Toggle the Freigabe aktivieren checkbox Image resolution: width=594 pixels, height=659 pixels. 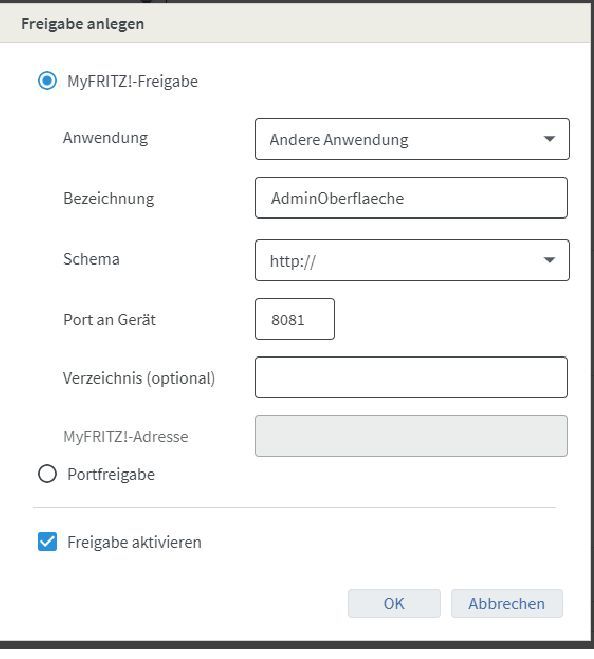click(x=47, y=541)
